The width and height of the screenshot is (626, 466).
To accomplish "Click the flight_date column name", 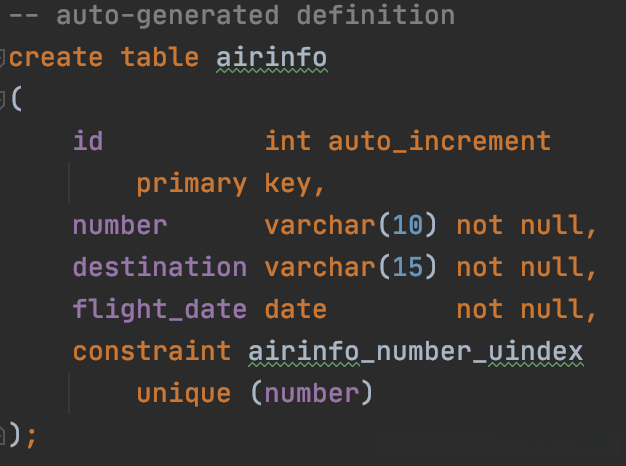I will point(159,310).
